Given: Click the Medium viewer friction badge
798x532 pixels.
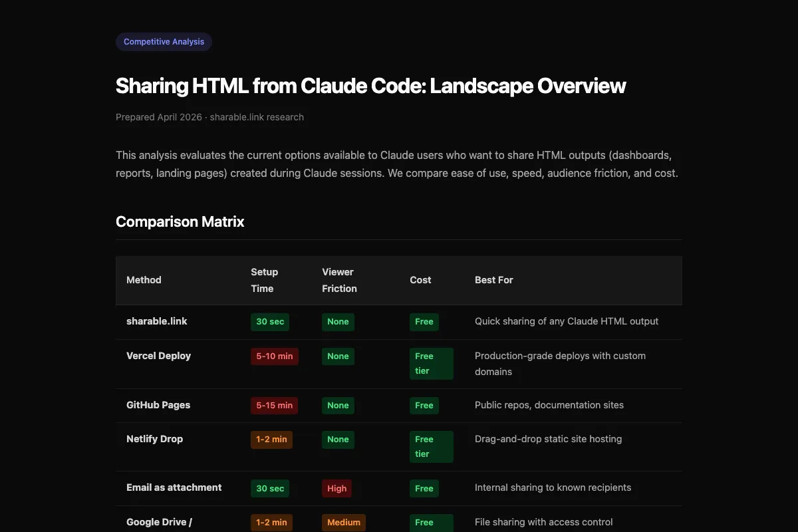Looking at the screenshot, I should [x=343, y=523].
